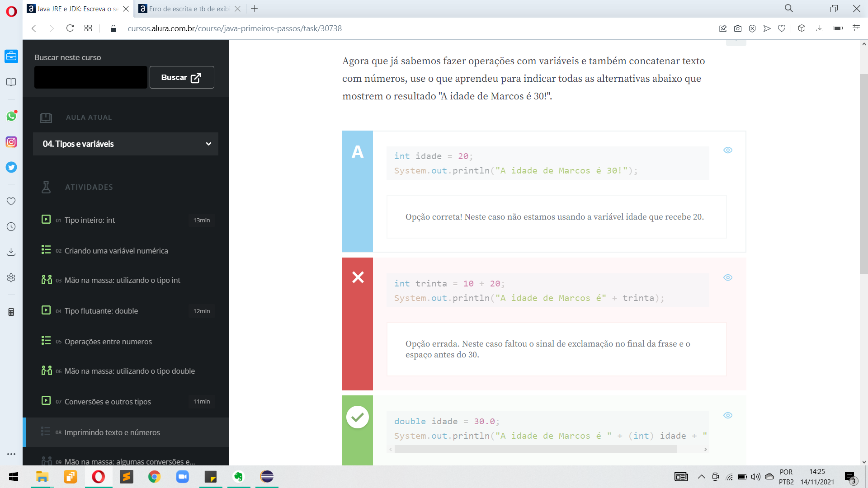Click the Buscar button
The image size is (868, 488).
[181, 77]
